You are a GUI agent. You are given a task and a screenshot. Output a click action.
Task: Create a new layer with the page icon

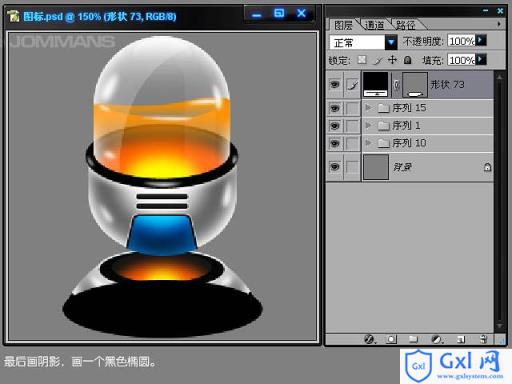click(x=461, y=339)
